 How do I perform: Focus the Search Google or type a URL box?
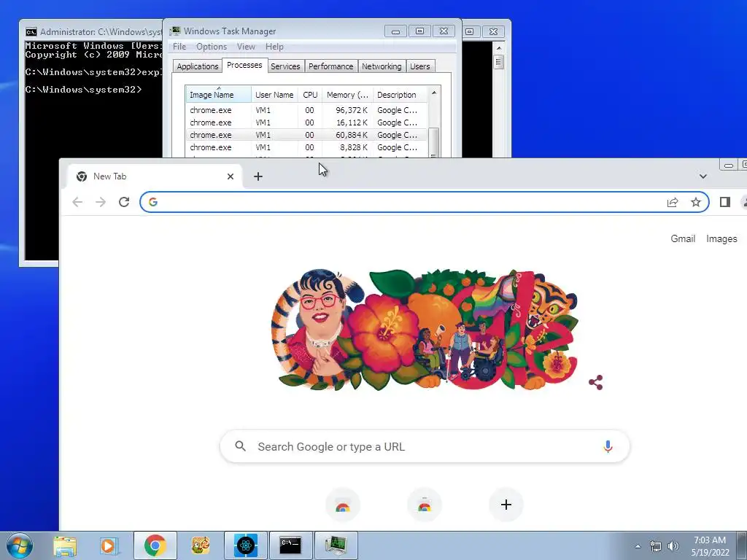point(425,447)
